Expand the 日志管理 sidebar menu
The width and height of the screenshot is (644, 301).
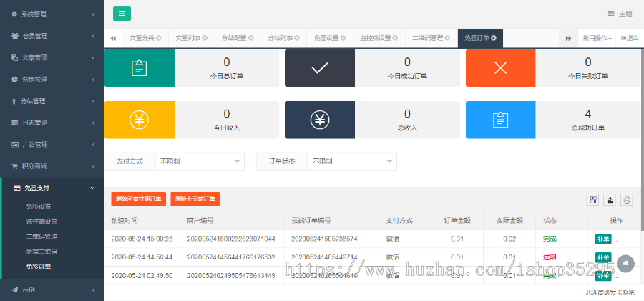coord(52,123)
